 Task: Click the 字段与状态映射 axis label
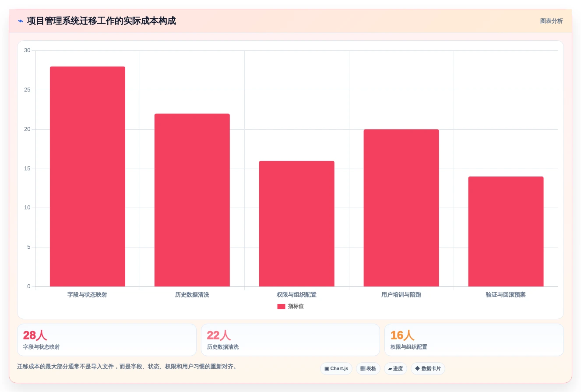tap(87, 295)
